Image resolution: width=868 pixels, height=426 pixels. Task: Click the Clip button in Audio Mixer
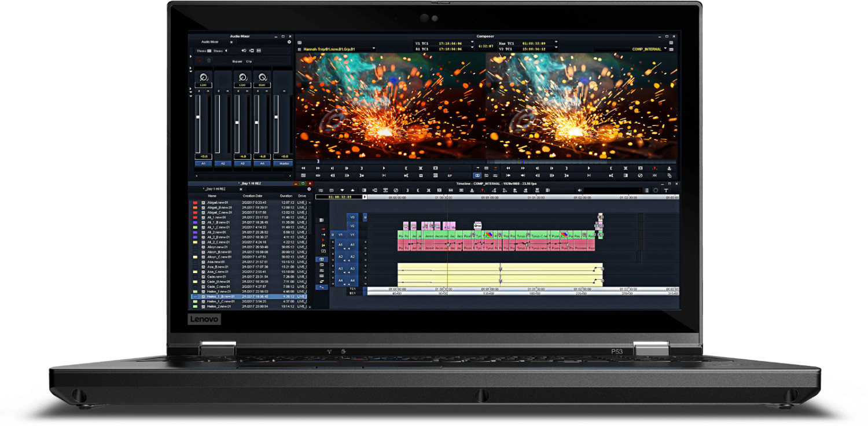click(249, 61)
